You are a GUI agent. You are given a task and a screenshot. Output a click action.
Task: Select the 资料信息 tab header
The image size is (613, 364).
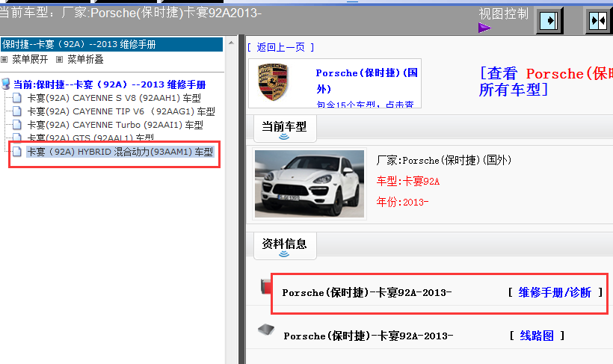tap(284, 244)
